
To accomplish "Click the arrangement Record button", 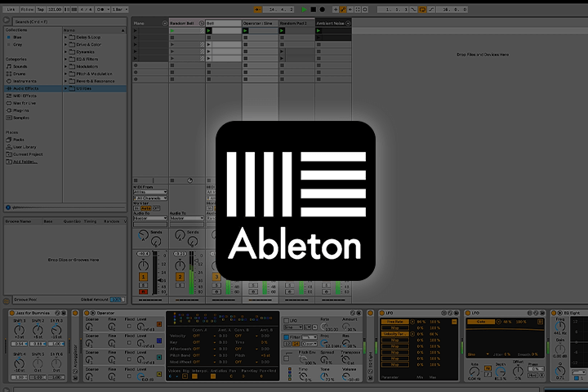I will click(x=322, y=9).
